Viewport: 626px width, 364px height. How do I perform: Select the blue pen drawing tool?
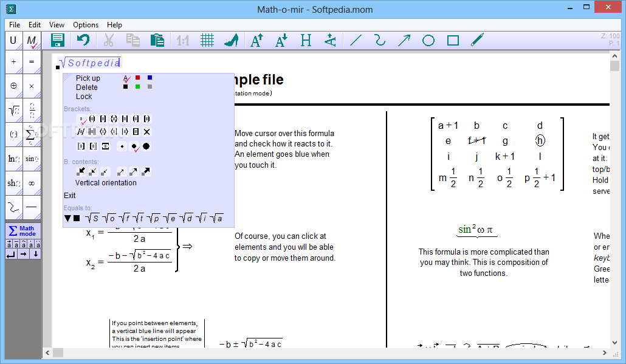(477, 40)
